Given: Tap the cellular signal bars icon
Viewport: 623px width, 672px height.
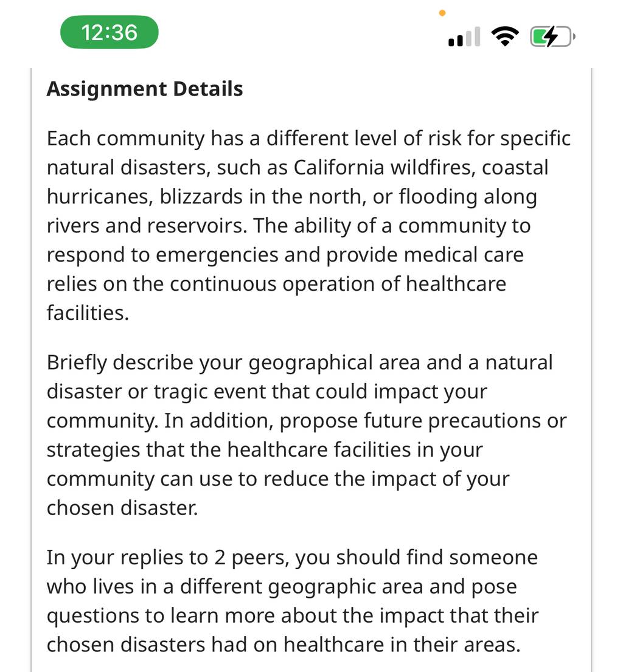Looking at the screenshot, I should pos(464,36).
